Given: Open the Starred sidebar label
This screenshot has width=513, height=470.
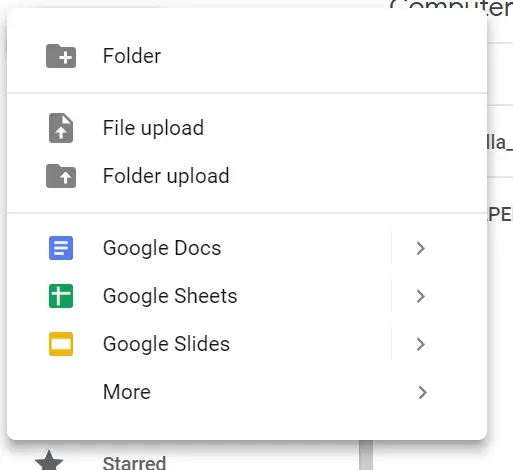Looking at the screenshot, I should coord(134,463).
